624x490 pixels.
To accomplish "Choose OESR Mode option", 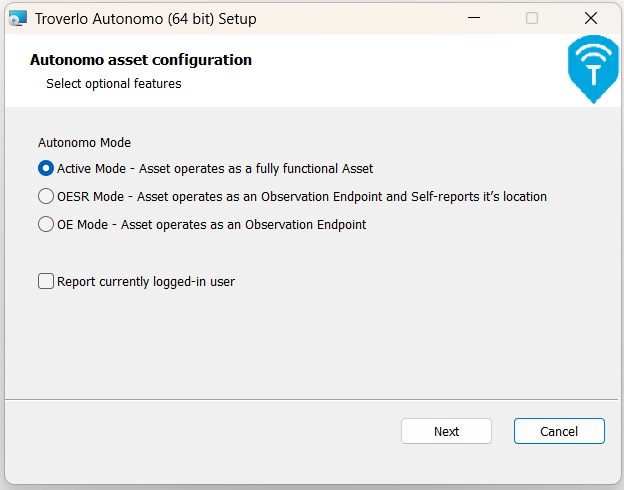I will [46, 196].
